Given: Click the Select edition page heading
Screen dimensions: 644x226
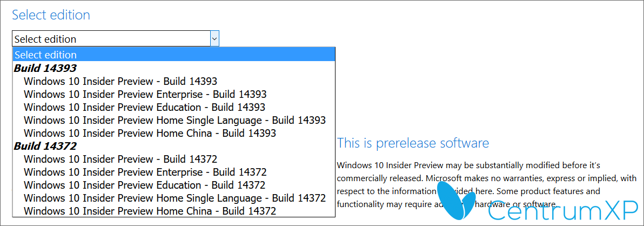Looking at the screenshot, I should [x=51, y=15].
